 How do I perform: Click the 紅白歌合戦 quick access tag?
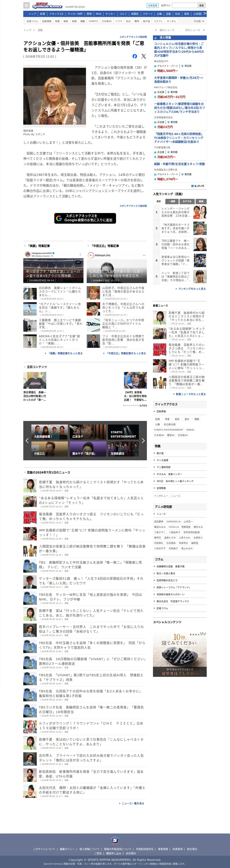click(170, 425)
